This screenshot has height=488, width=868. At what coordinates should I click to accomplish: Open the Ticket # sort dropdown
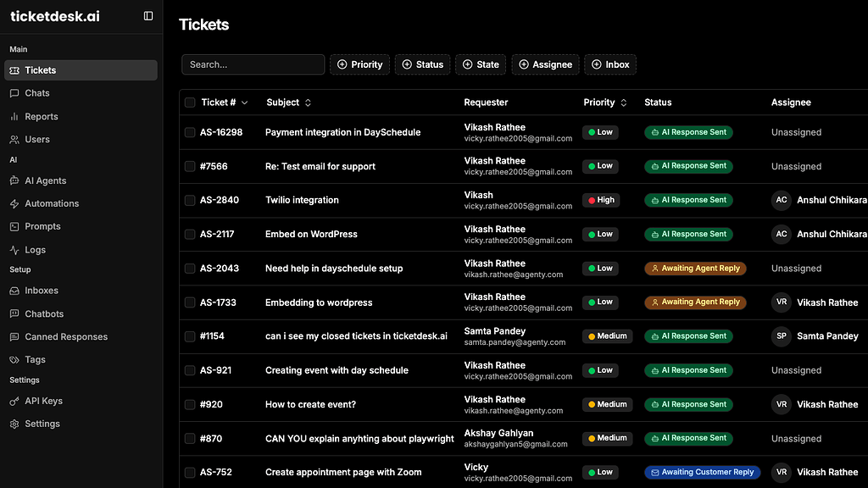(x=245, y=102)
